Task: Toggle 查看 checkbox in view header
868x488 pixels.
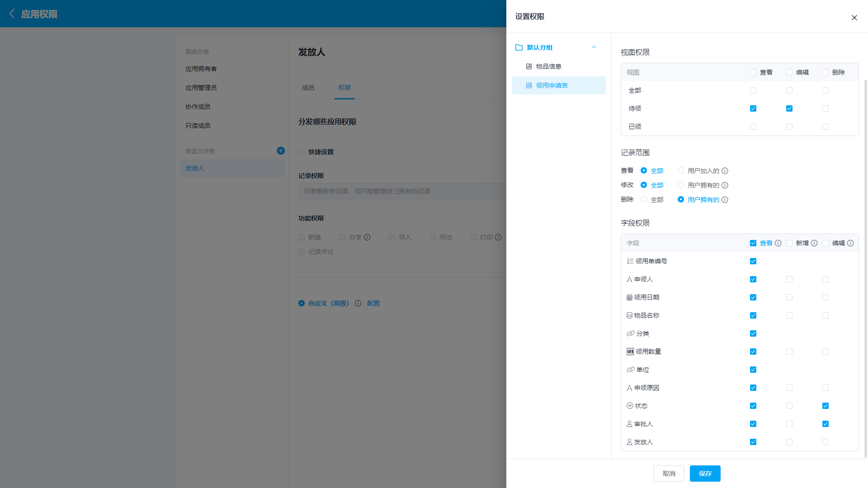Action: tap(753, 72)
